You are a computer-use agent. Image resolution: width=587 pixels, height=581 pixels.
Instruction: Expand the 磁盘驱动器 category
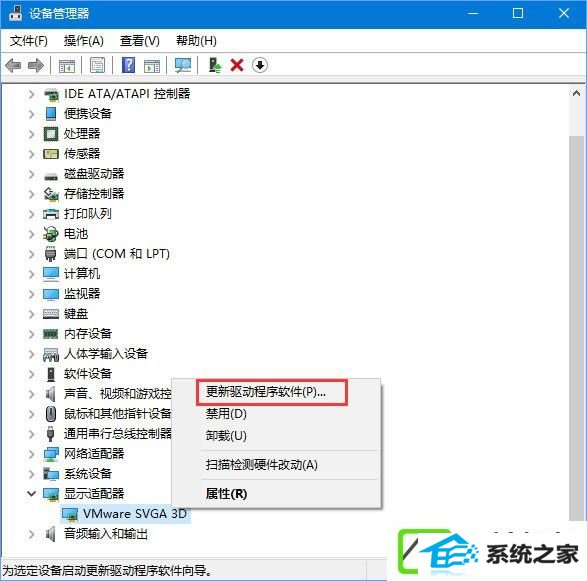(x=31, y=174)
